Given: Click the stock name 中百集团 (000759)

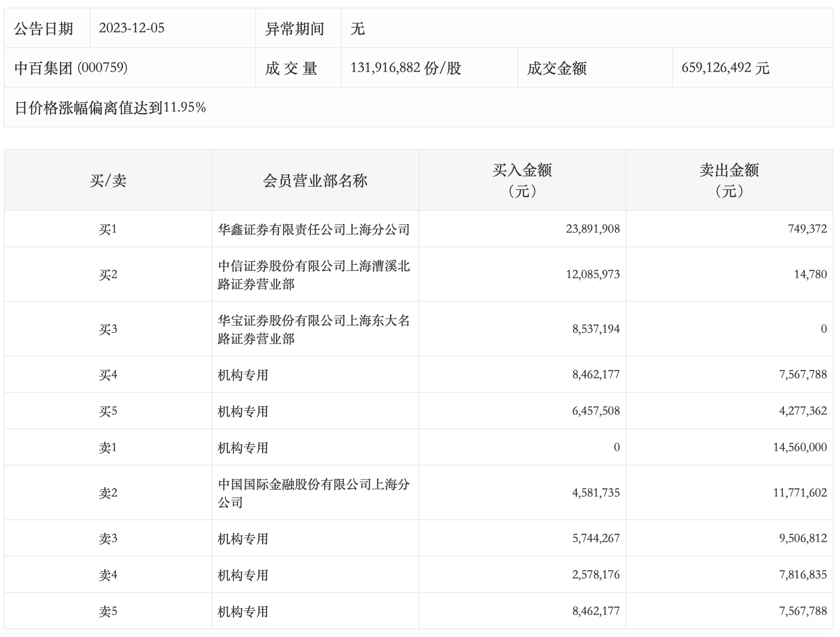Looking at the screenshot, I should [x=71, y=68].
